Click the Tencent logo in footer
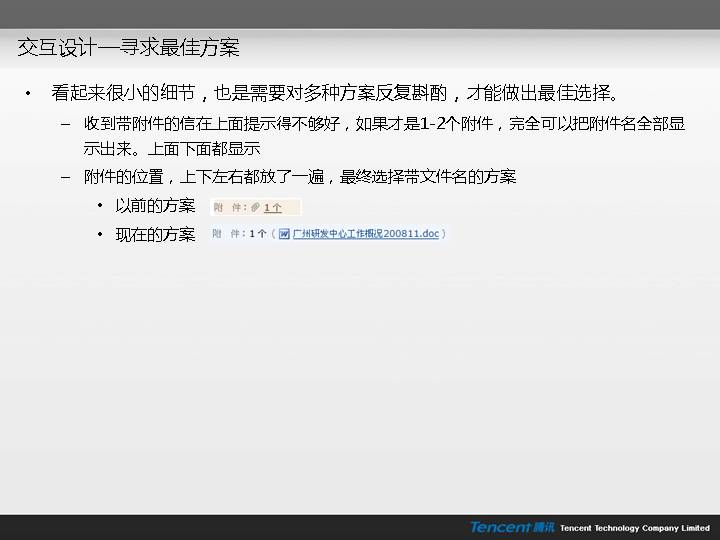Viewport: 720px width, 540px height. pos(500,527)
